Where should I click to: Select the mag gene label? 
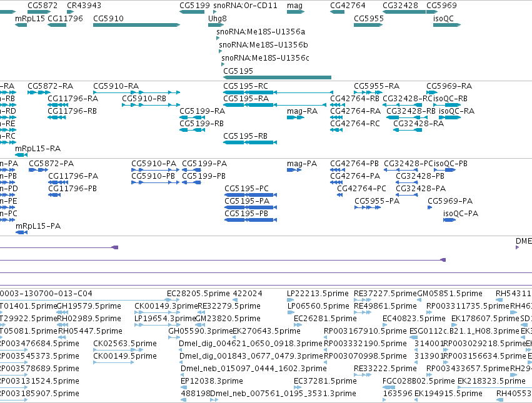click(294, 6)
